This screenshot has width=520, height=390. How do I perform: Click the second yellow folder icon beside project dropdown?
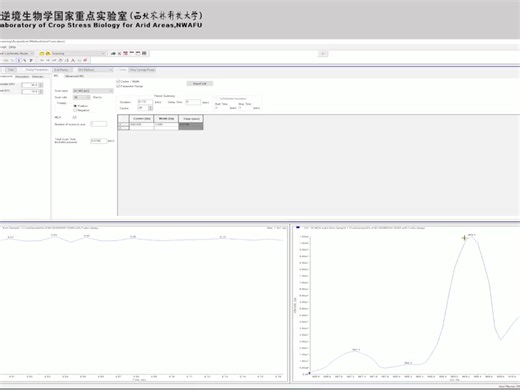48,53
